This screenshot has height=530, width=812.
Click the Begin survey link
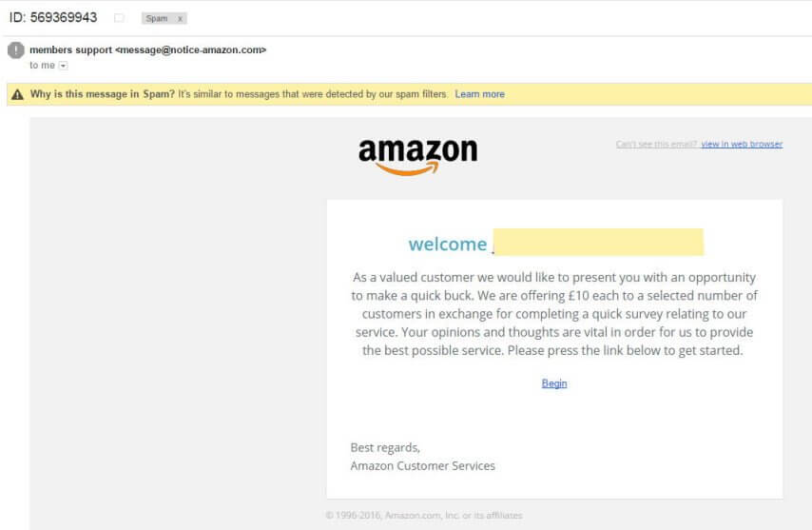coord(554,383)
